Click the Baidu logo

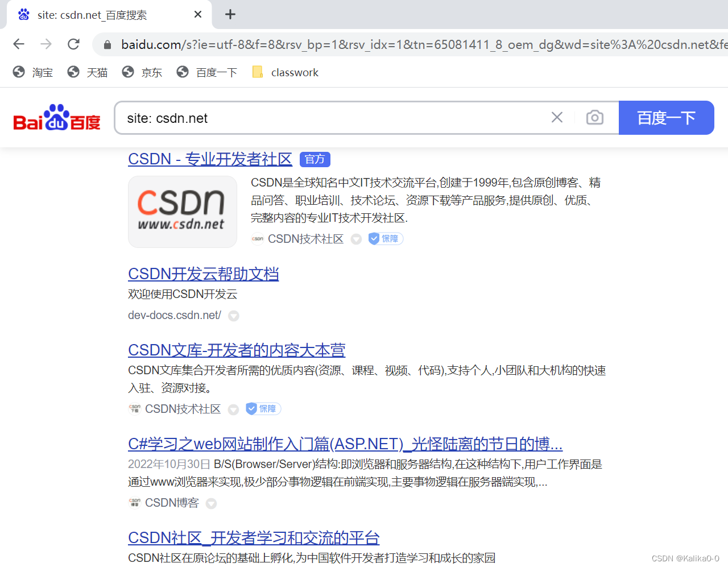[57, 118]
